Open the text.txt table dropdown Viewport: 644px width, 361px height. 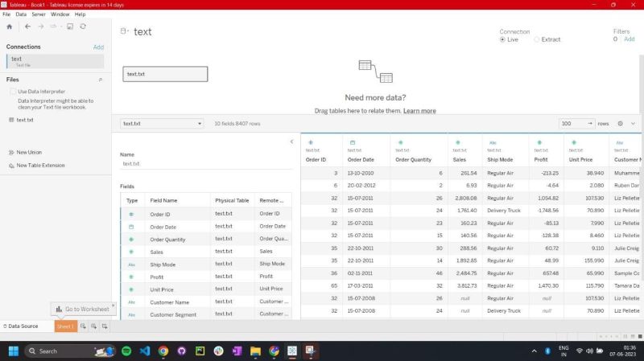coord(162,124)
